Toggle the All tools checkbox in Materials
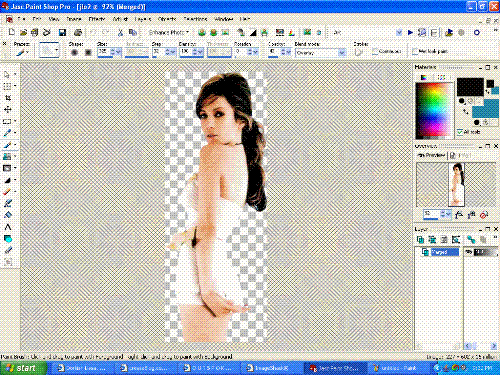The height and width of the screenshot is (375, 500). tap(460, 132)
